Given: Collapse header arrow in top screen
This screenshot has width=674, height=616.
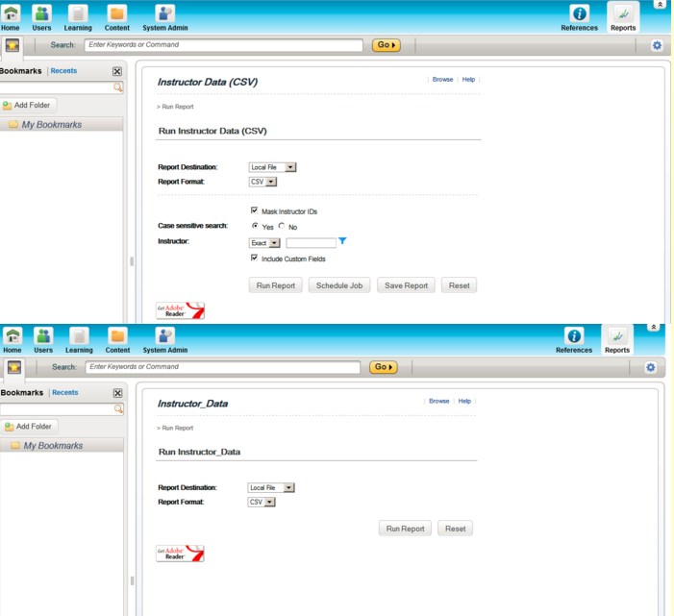Looking at the screenshot, I should click(660, 4).
